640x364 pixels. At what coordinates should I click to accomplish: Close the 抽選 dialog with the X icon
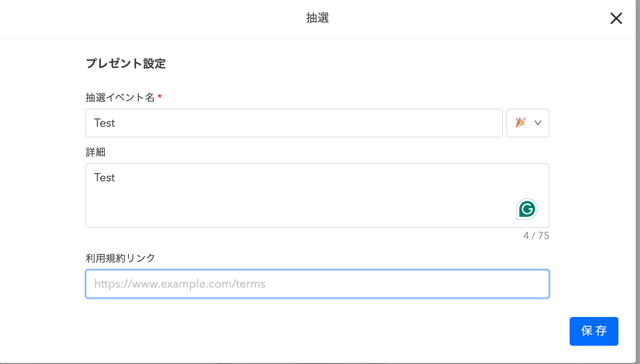616,18
